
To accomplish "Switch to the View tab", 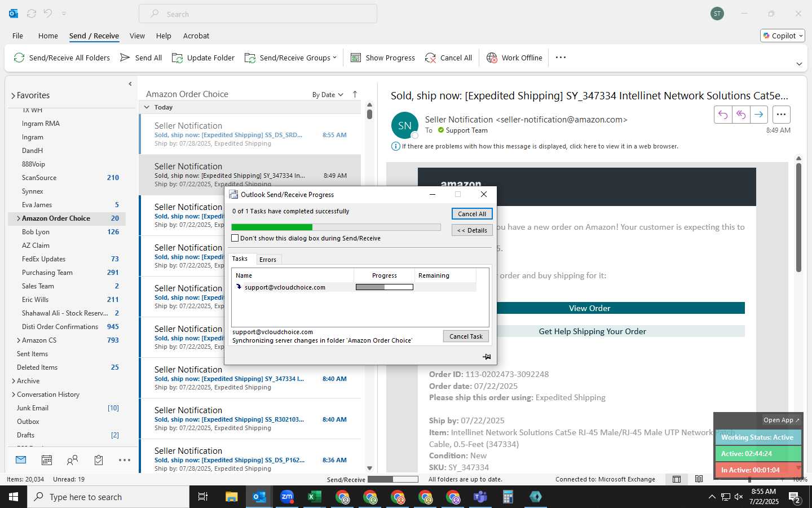I will 137,36.
